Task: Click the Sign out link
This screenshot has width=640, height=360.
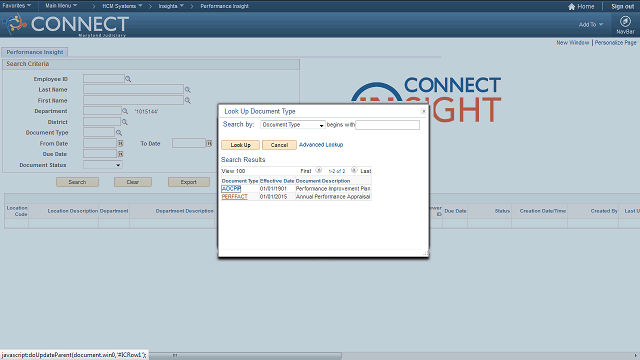Action: (x=622, y=7)
